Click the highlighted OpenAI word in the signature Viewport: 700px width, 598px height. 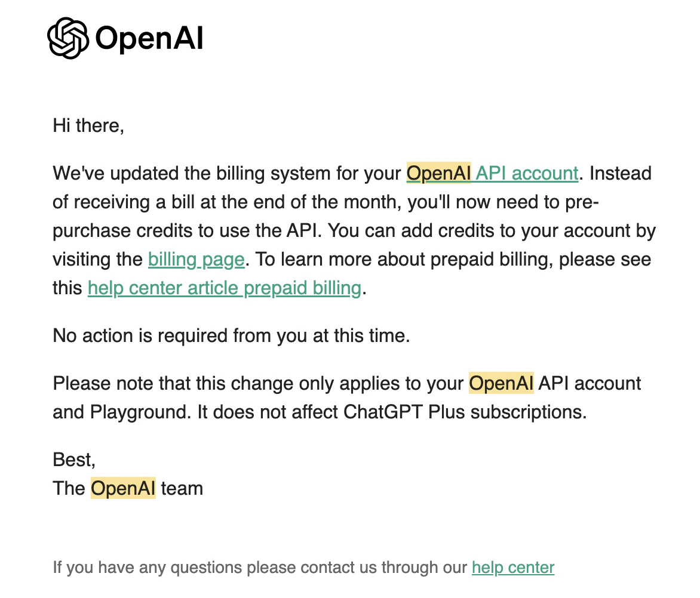coord(123,488)
